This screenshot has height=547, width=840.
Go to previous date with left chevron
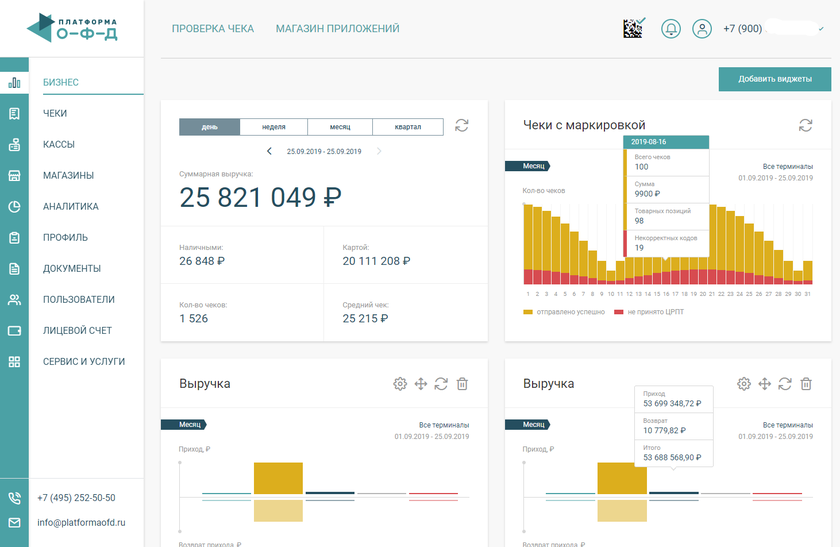coord(269,151)
